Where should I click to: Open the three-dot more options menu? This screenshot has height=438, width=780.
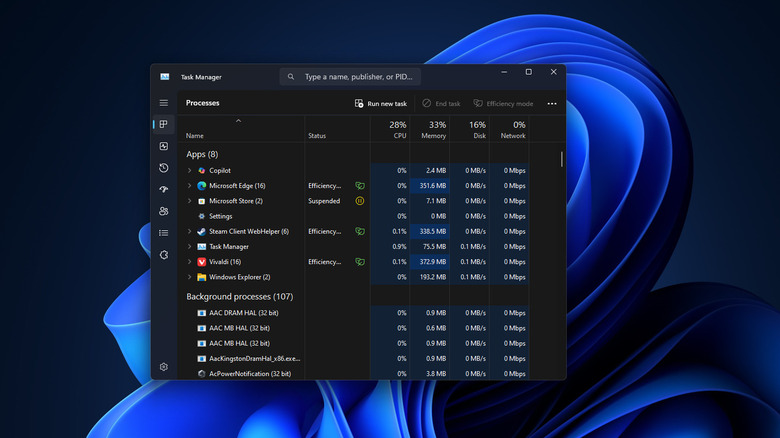click(x=552, y=104)
